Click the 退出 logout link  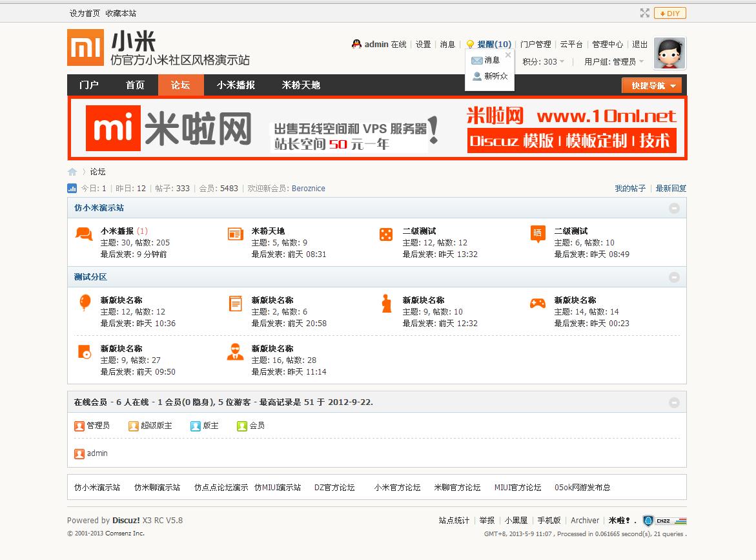[640, 45]
